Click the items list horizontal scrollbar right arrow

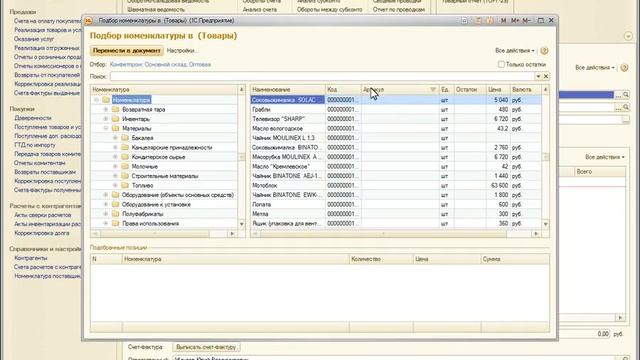(536, 234)
